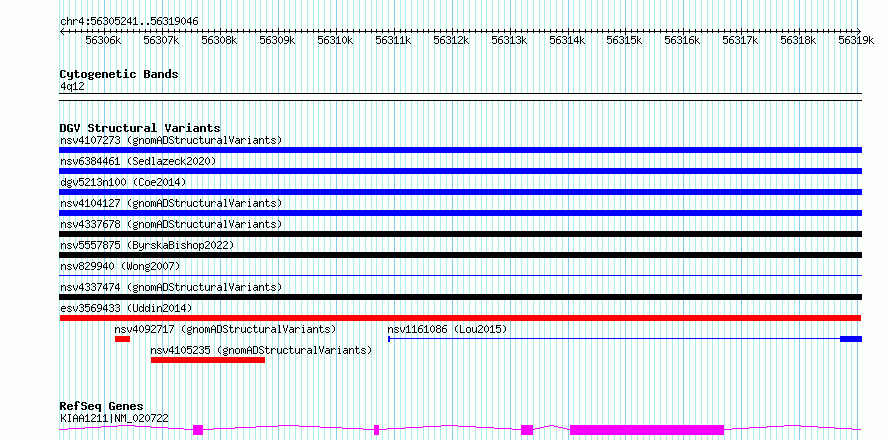Screen dimensions: 890x440
Task: Click the 56312k ruler tick label
Action: pyautogui.click(x=451, y=40)
